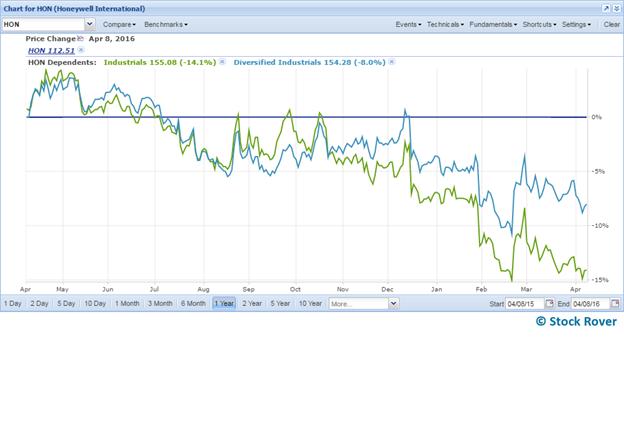The height and width of the screenshot is (430, 624).
Task: Open the Fundamentals dropdown menu
Action: coord(493,24)
